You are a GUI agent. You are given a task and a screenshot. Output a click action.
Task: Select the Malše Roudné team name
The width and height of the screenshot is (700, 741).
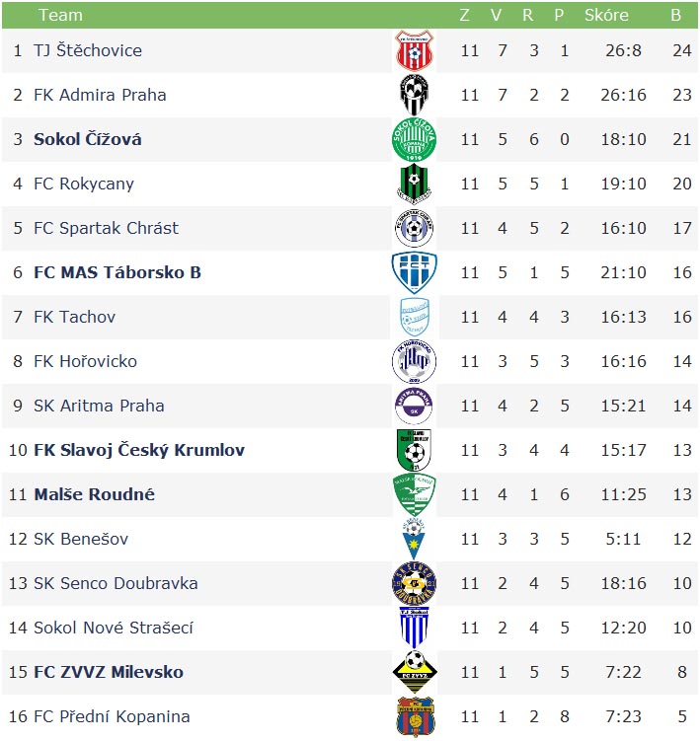point(94,494)
